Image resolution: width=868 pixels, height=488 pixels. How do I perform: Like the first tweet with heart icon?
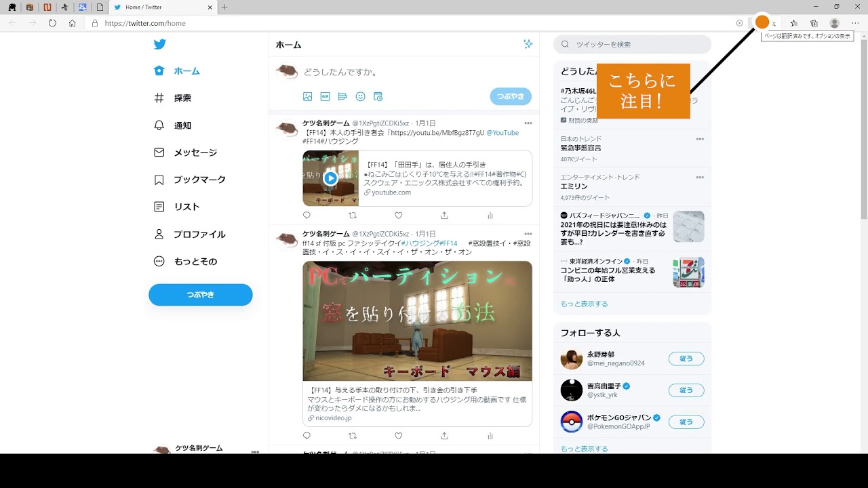(x=398, y=216)
